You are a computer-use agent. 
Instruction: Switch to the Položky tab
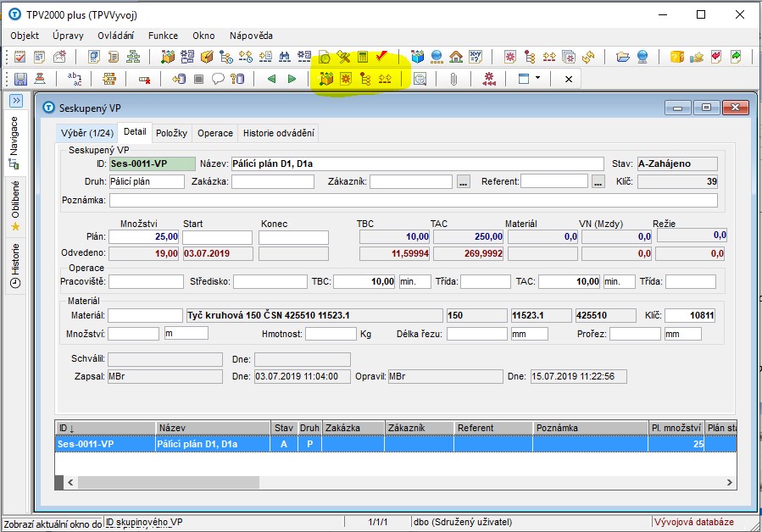click(x=171, y=133)
